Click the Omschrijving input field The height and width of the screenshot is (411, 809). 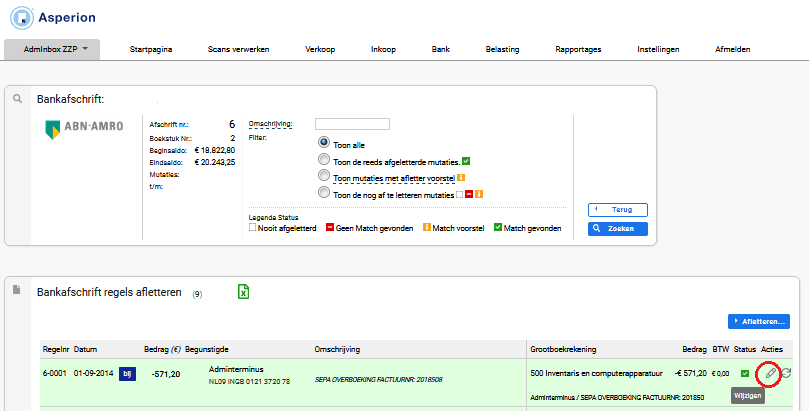(352, 124)
